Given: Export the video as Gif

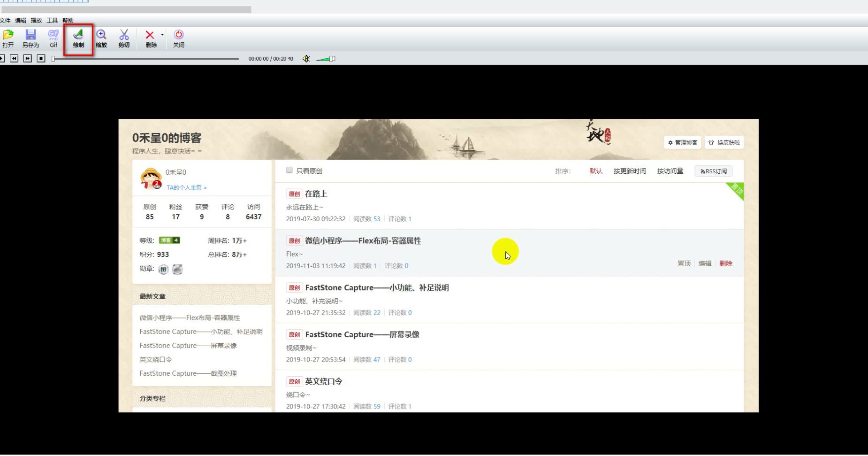Looking at the screenshot, I should pyautogui.click(x=53, y=39).
